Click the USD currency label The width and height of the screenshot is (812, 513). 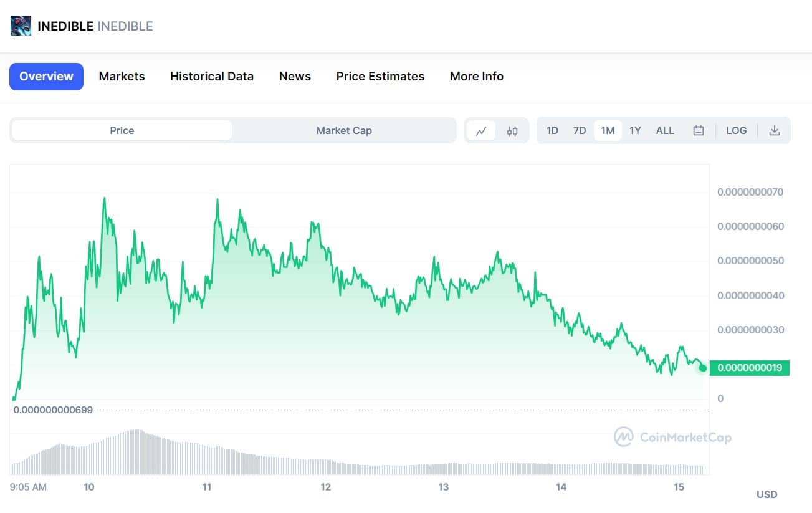pyautogui.click(x=767, y=494)
